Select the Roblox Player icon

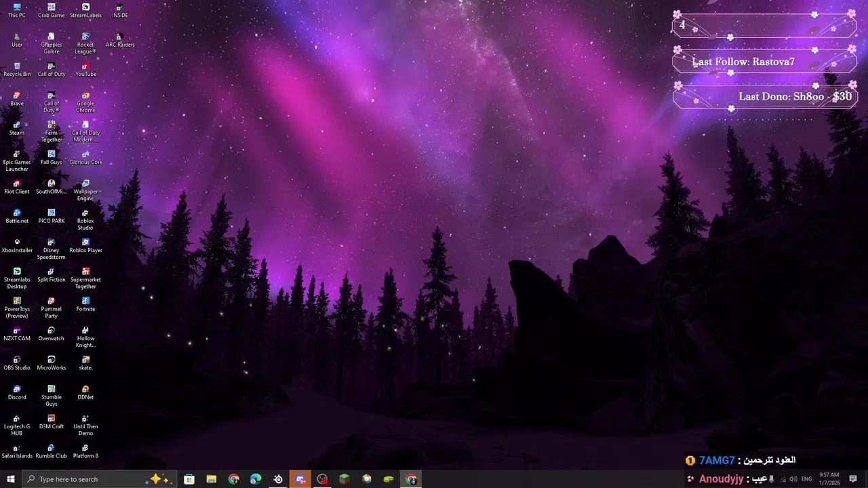tap(85, 246)
